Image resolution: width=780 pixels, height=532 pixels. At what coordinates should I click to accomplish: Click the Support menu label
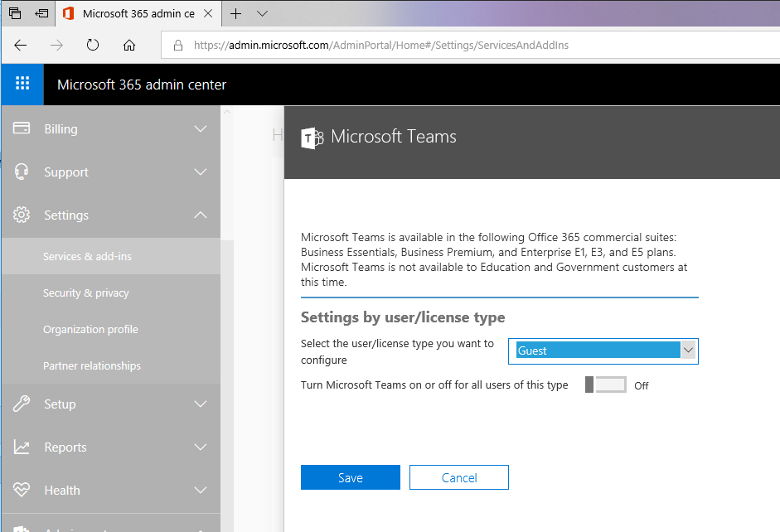coord(66,172)
